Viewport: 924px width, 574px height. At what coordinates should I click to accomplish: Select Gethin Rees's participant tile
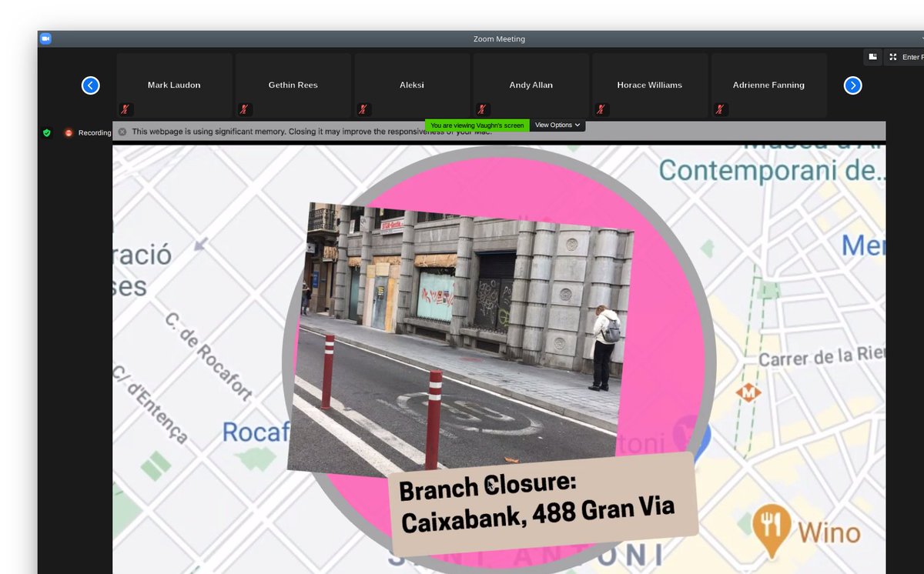(293, 85)
